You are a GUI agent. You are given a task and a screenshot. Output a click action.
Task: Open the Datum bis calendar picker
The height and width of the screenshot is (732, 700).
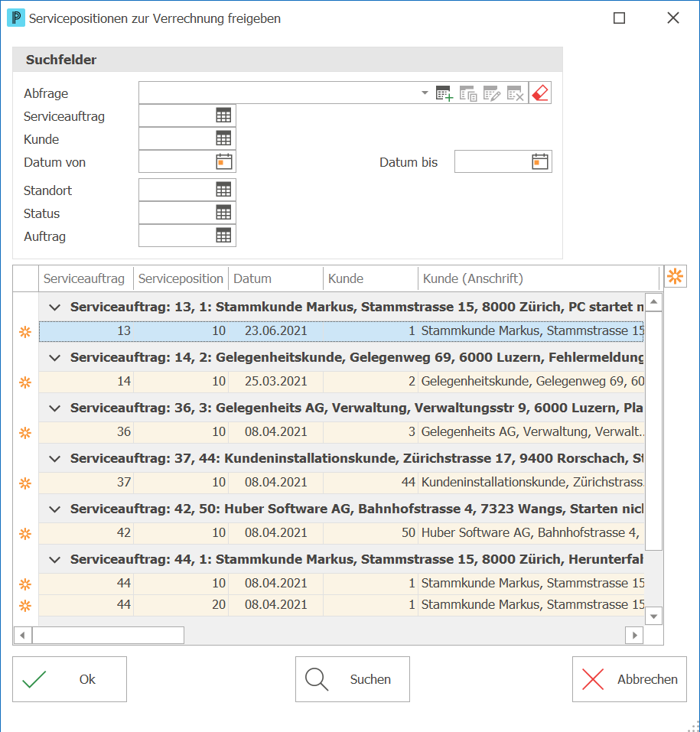coord(540,161)
